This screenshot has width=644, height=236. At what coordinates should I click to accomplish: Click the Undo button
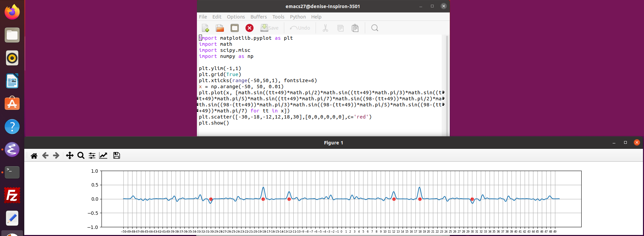tap(300, 28)
